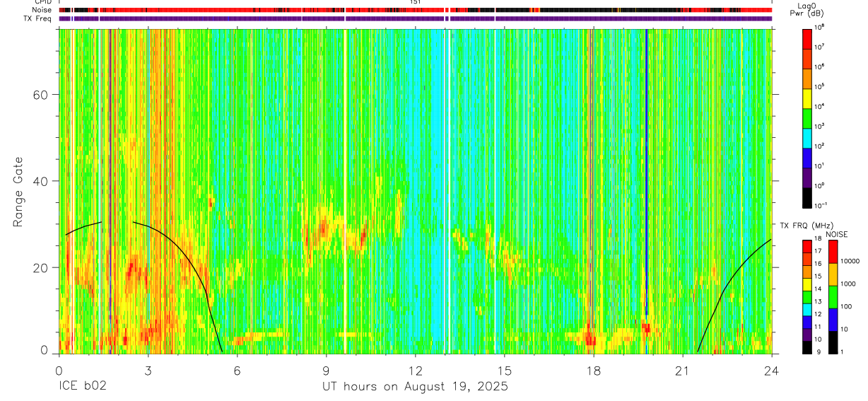Click the 'Range Gate' vertical axis label

(x=18, y=192)
